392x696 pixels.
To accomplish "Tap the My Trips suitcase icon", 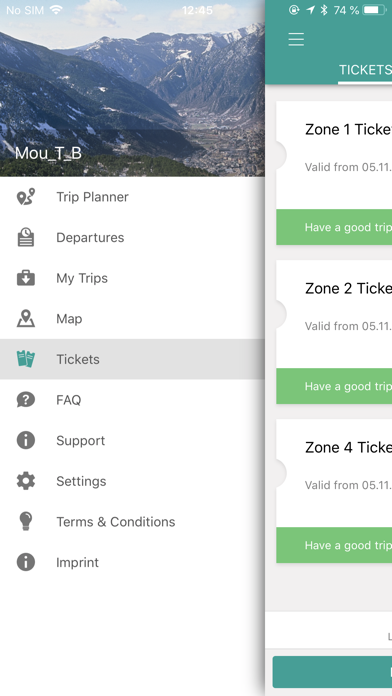I will click(26, 278).
